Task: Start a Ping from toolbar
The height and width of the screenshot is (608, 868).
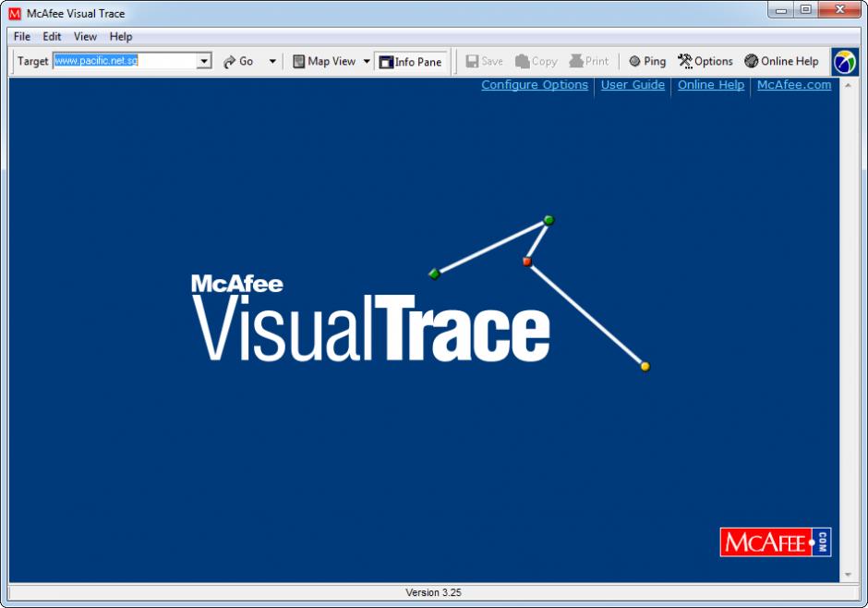Action: (x=647, y=62)
